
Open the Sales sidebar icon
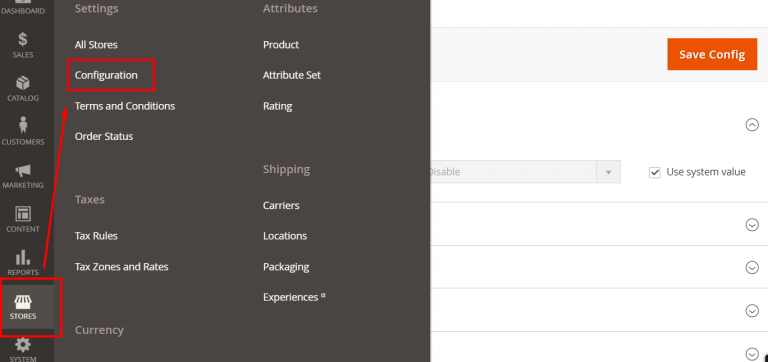point(23,39)
